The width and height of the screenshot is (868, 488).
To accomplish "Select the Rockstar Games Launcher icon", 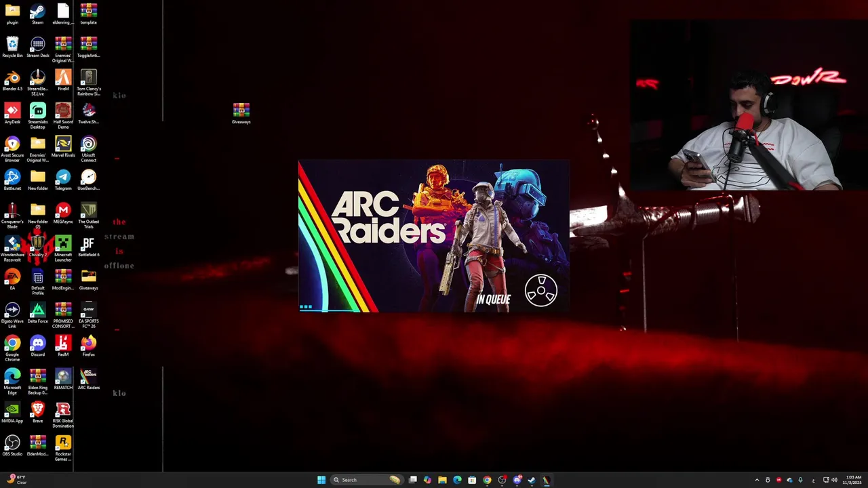I will coord(63,447).
